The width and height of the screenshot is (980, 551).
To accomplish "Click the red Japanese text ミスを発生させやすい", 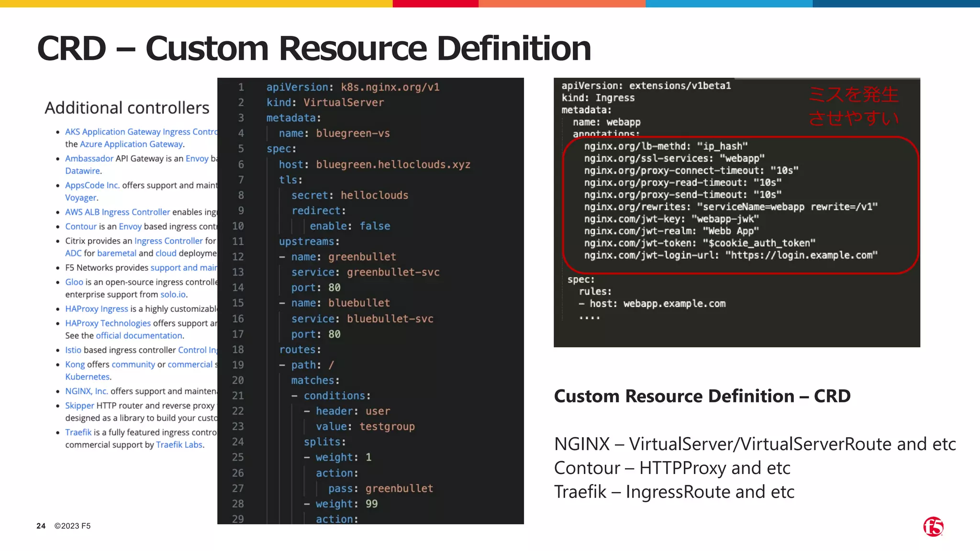I will coord(854,106).
